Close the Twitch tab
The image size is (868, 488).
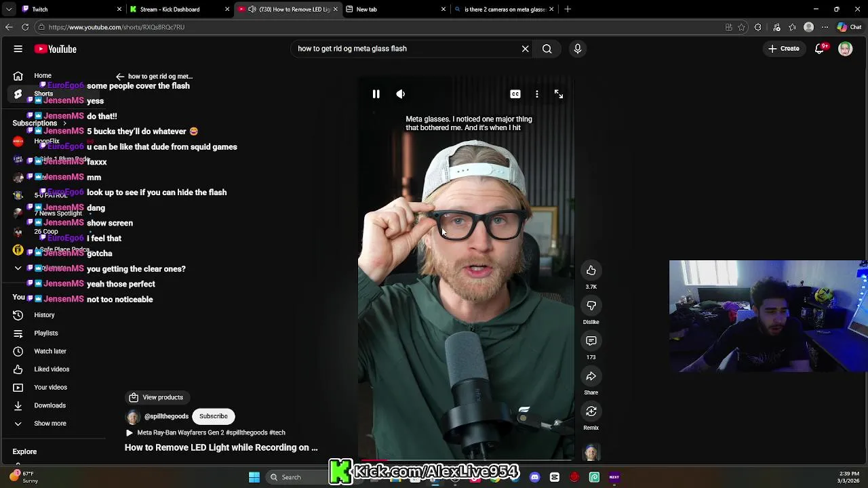pyautogui.click(x=119, y=9)
